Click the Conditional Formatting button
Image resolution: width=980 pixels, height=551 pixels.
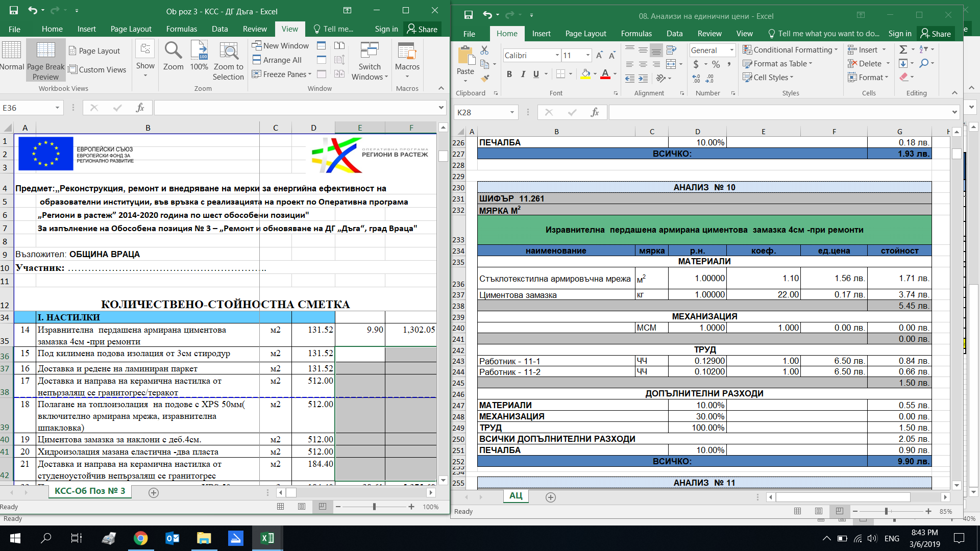[x=790, y=49]
